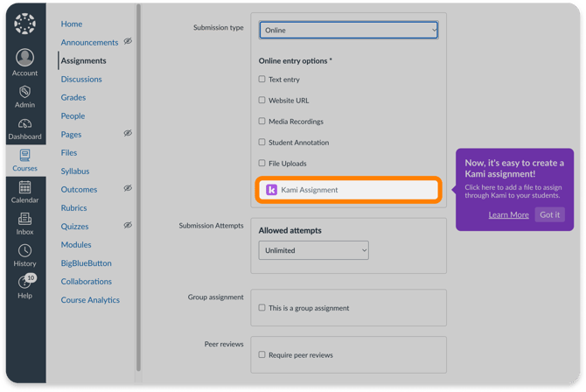Viewport: 586px width, 392px height.
Task: Open Home in course navigation
Action: (x=72, y=24)
